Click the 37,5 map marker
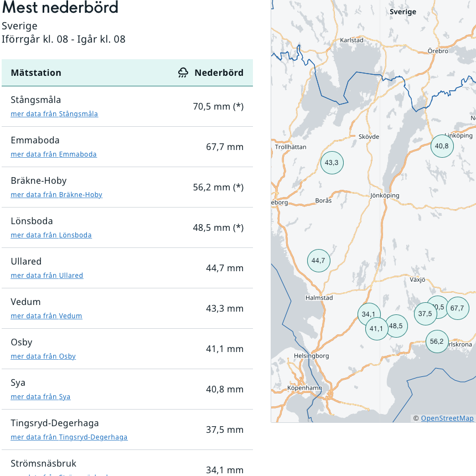This screenshot has height=476, width=476. (425, 314)
